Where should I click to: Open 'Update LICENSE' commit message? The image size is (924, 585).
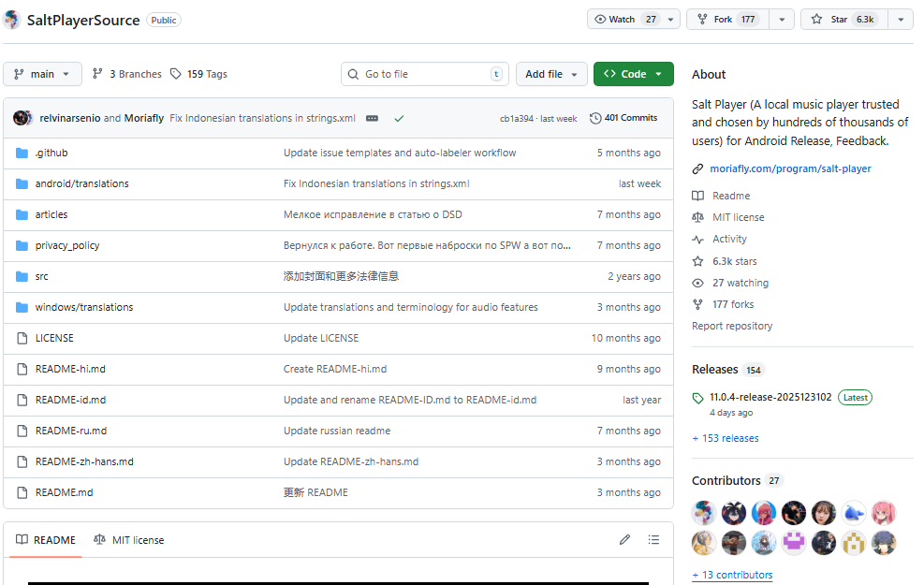coord(320,338)
